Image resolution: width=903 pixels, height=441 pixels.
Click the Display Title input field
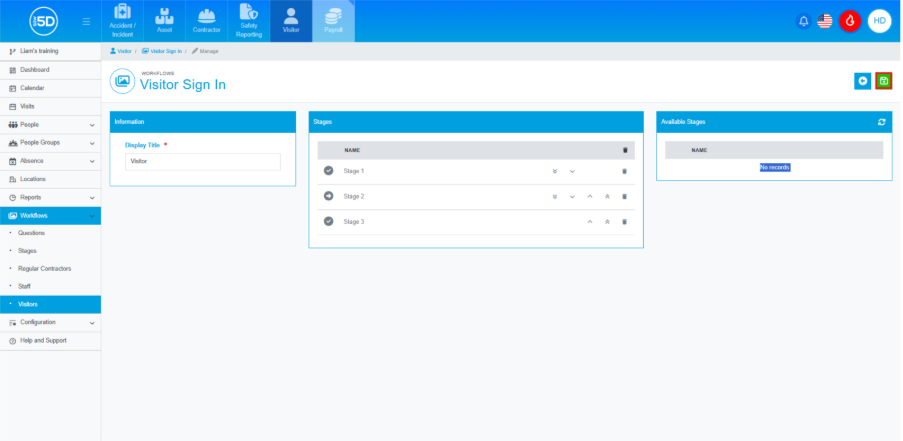203,161
